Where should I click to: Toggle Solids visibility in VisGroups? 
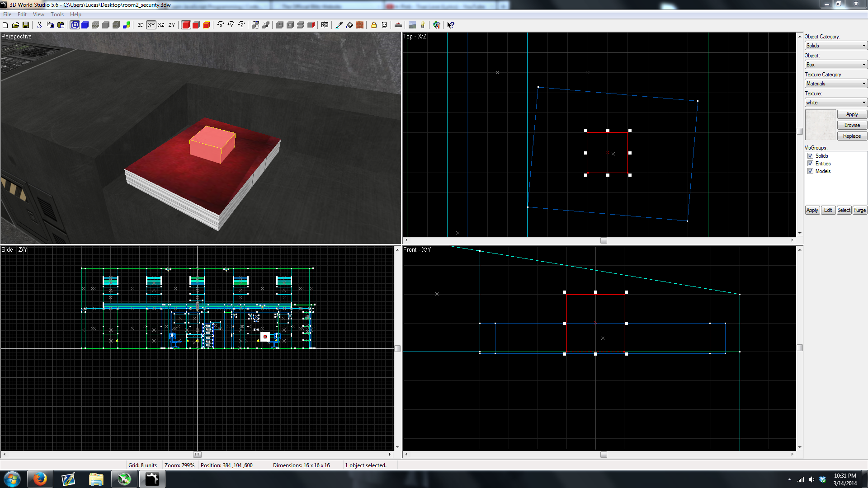[x=810, y=155]
